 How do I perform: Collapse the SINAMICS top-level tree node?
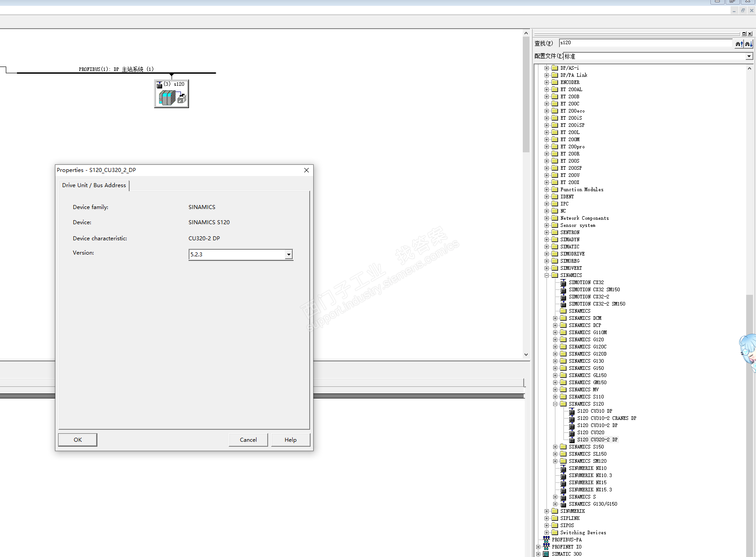pyautogui.click(x=546, y=275)
